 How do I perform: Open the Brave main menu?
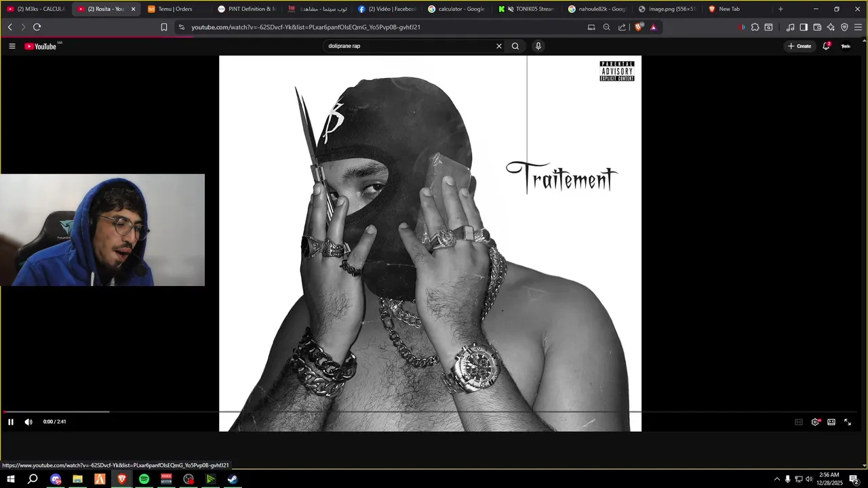[858, 27]
